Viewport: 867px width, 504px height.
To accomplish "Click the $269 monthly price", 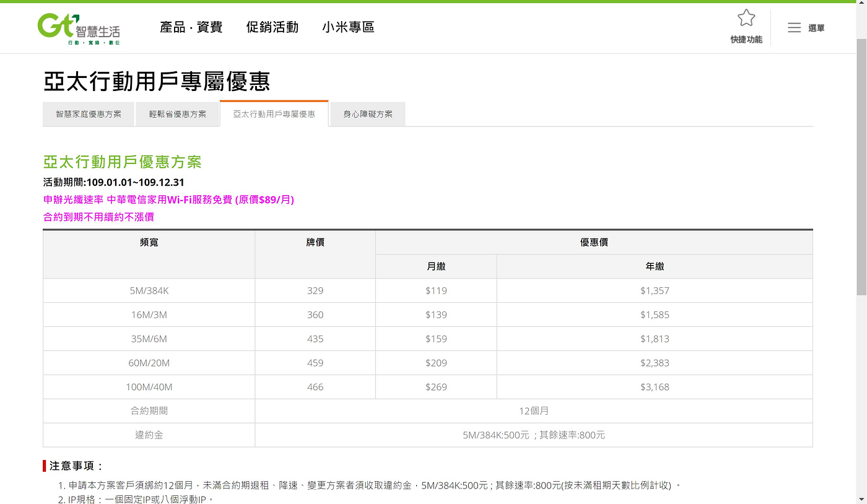I will [x=436, y=388].
